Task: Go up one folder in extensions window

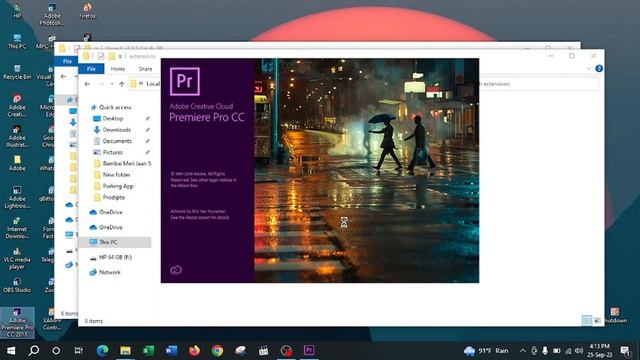Action: click(122, 84)
